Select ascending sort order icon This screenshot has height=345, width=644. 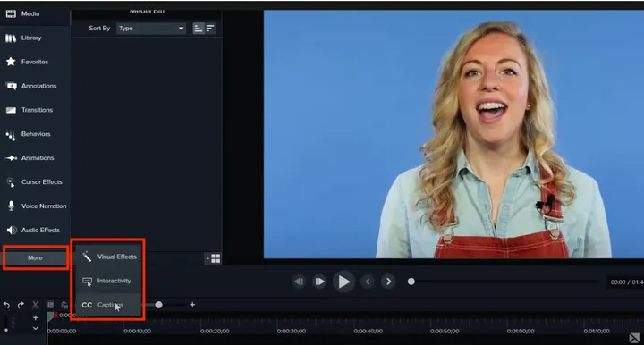[199, 29]
